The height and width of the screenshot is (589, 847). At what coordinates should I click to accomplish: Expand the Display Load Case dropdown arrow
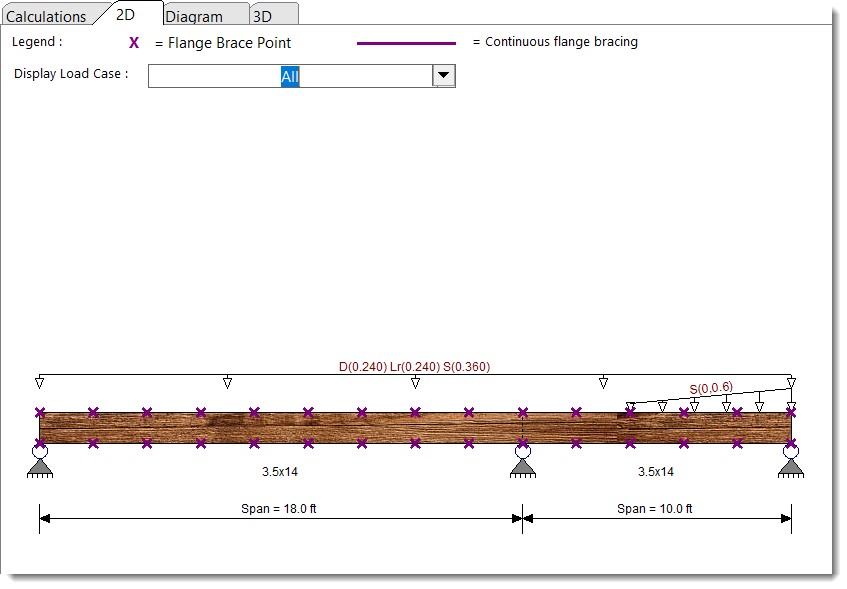443,76
